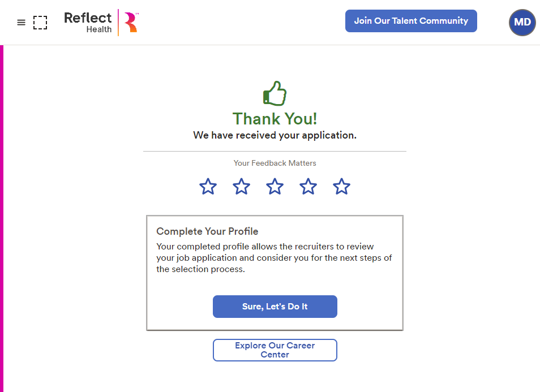Viewport: 540px width, 392px height.
Task: Choose the third star rating
Action: (x=275, y=187)
